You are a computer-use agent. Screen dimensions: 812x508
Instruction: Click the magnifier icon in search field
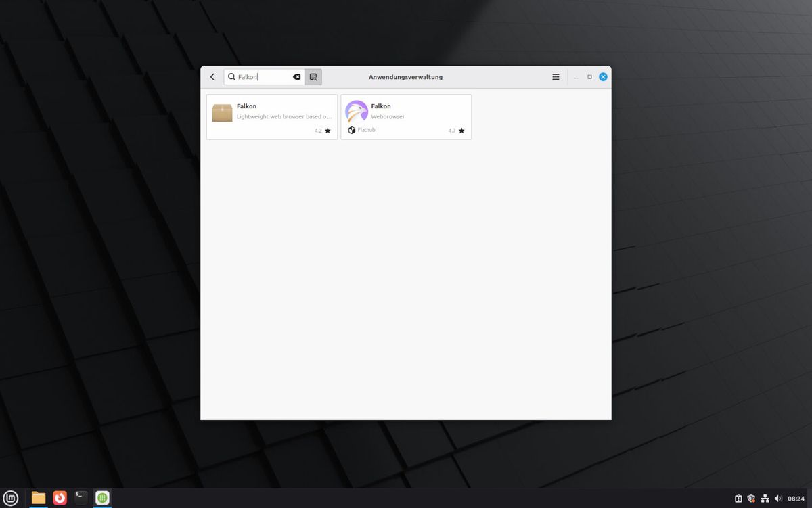[231, 77]
